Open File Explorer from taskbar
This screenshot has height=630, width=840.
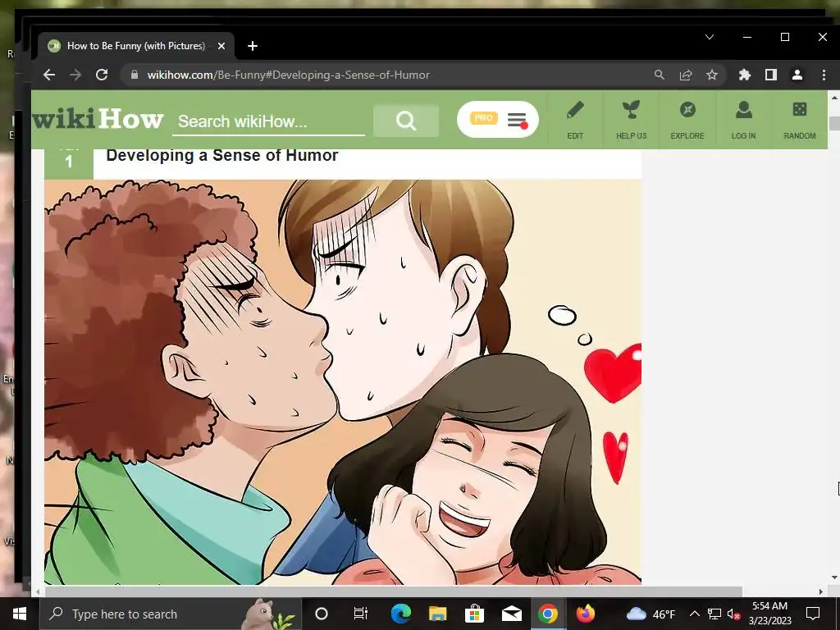(438, 614)
